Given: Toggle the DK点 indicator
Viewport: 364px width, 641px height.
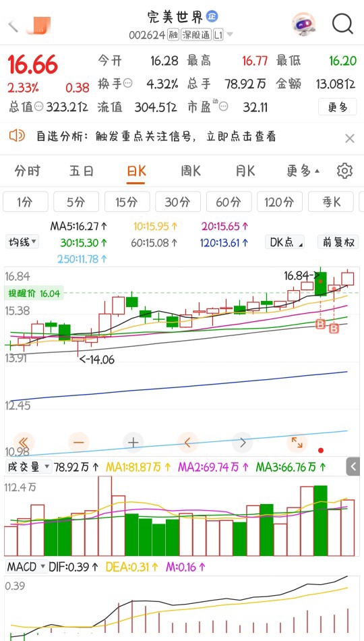Looking at the screenshot, I should point(284,242).
